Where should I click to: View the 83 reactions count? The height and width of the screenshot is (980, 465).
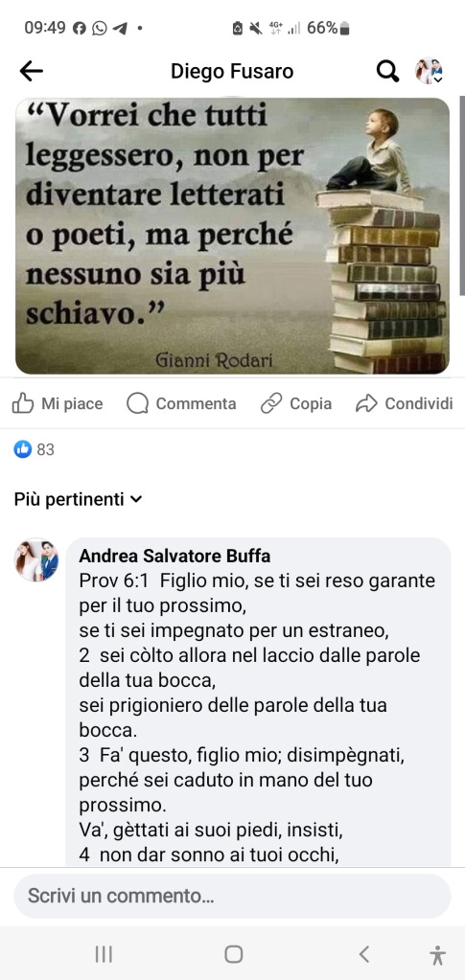click(46, 449)
